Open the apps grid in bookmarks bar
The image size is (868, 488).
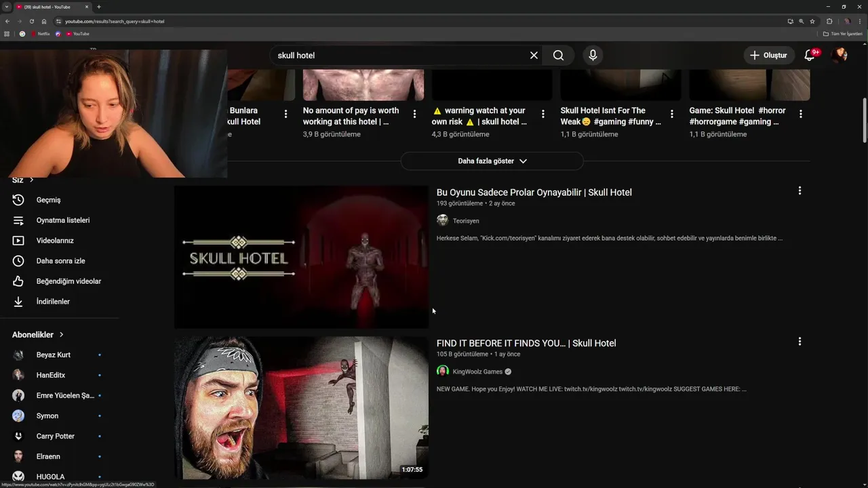pos(7,33)
